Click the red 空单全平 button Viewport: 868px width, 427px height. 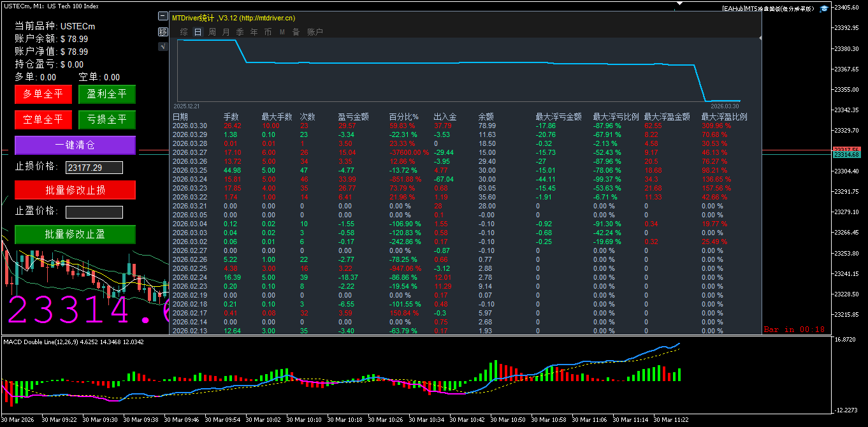(x=43, y=119)
